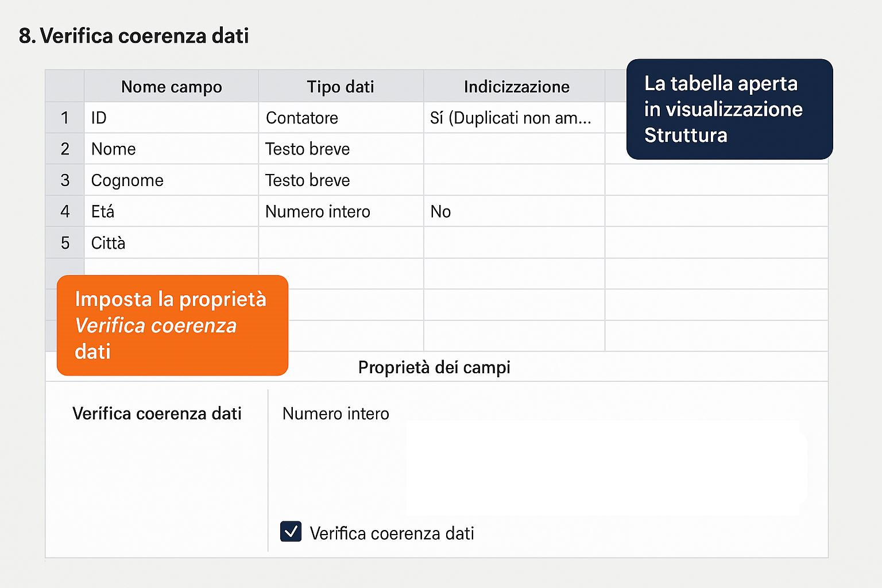Screen dimensions: 882x588
Task: Click the Proprietà dei campi section title
Action: click(434, 367)
